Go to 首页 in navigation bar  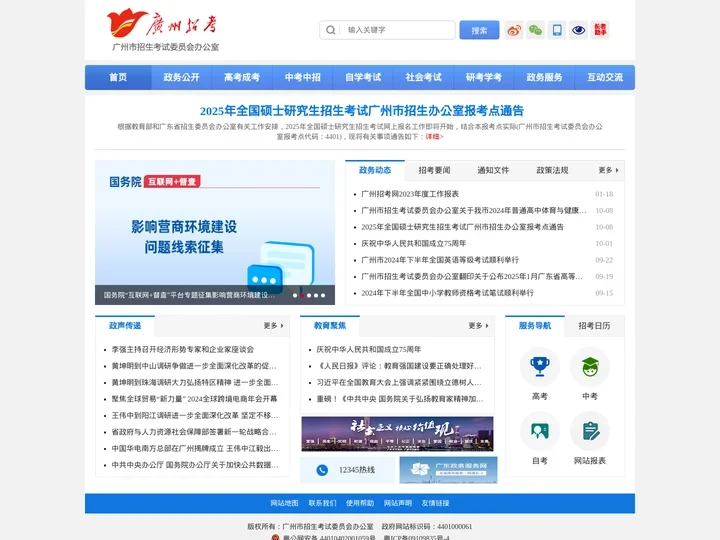coord(118,77)
